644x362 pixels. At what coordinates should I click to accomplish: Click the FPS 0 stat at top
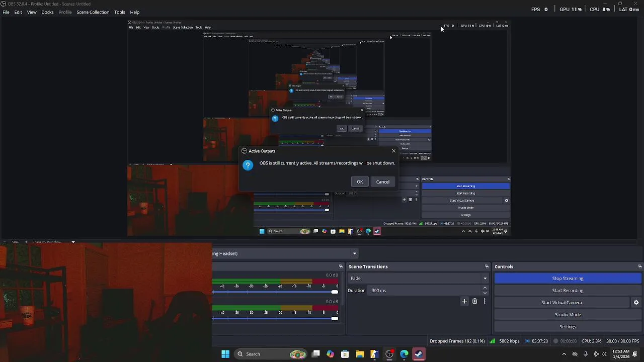(x=539, y=9)
